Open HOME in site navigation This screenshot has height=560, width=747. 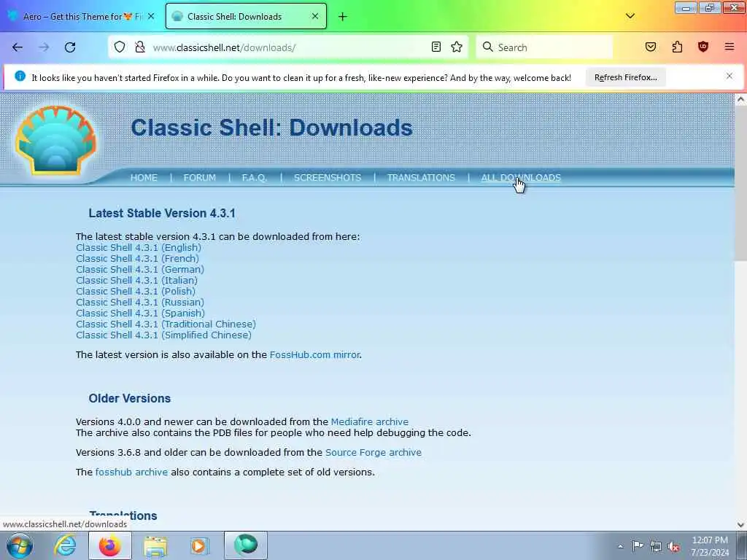[x=144, y=178]
